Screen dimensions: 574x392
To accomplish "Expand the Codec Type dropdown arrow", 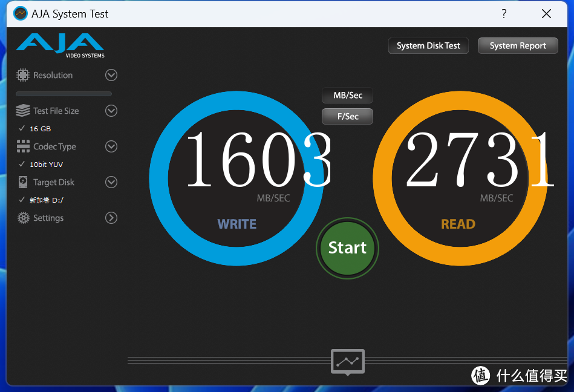I will coord(111,146).
